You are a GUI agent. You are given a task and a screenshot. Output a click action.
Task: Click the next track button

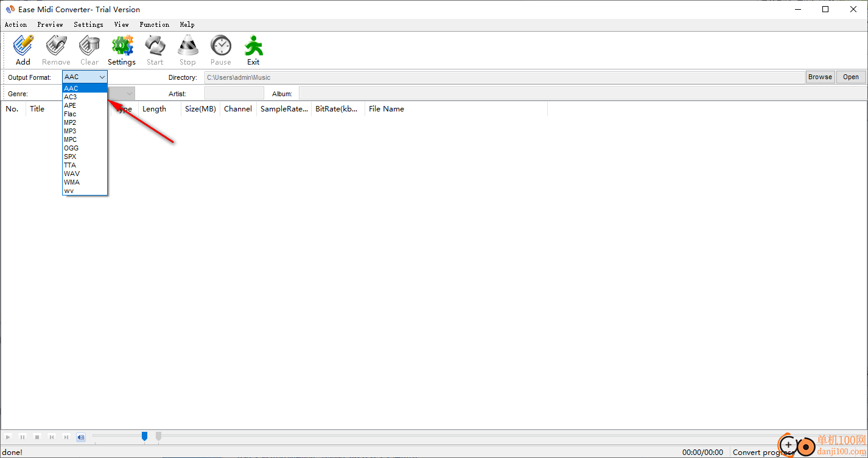(66, 437)
